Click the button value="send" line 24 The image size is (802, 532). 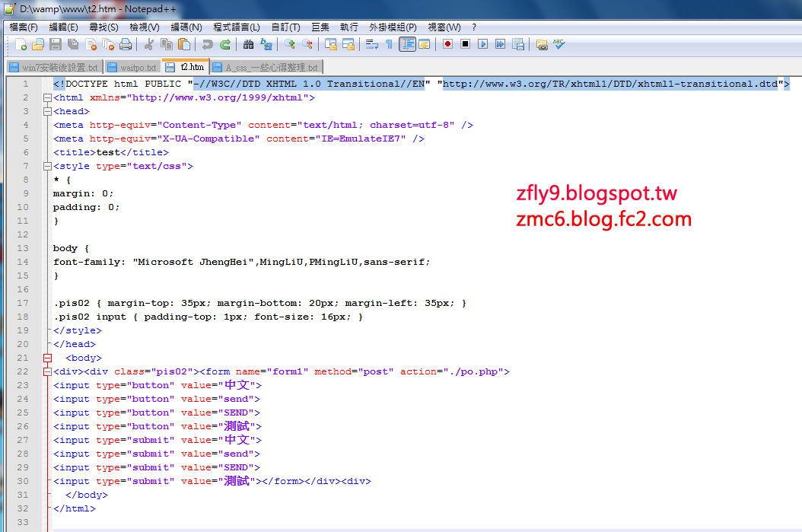click(157, 399)
